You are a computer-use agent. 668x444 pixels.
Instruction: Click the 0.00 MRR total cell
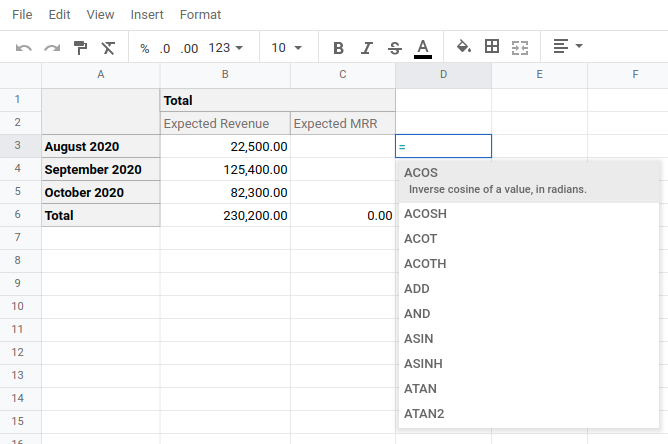[x=343, y=216]
